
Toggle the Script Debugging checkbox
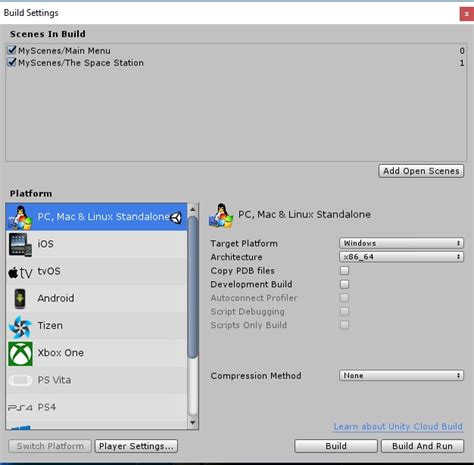point(344,311)
